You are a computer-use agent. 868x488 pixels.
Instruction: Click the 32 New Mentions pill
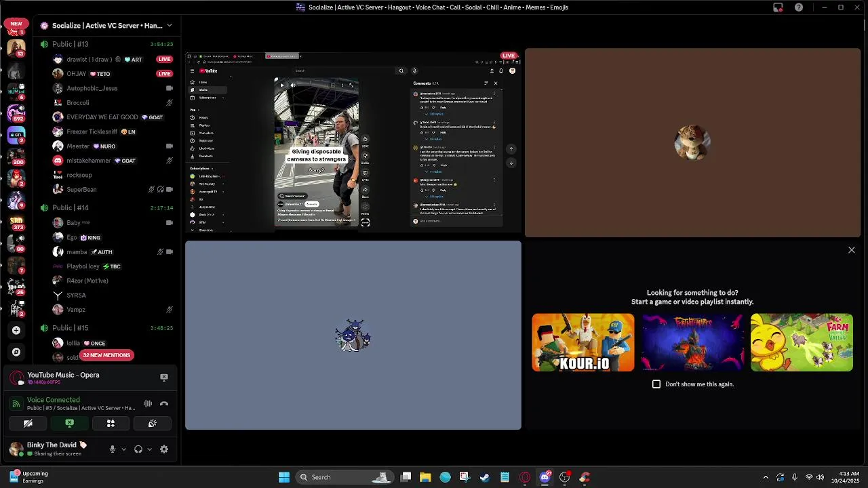[106, 355]
